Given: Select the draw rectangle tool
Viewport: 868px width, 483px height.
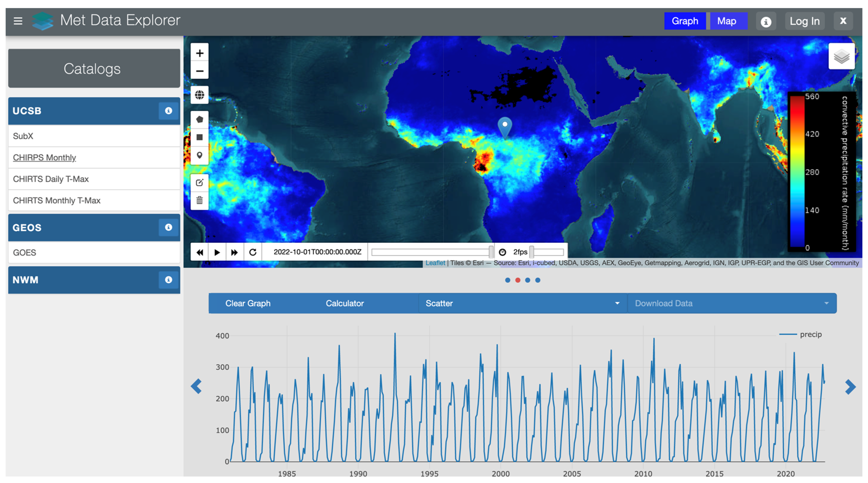Looking at the screenshot, I should coord(200,137).
